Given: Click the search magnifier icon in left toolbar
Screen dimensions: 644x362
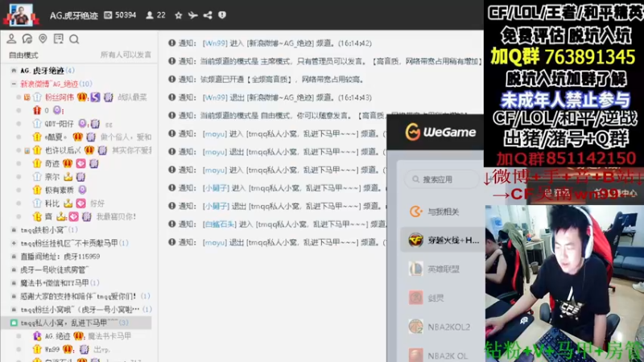Looking at the screenshot, I should tap(74, 39).
